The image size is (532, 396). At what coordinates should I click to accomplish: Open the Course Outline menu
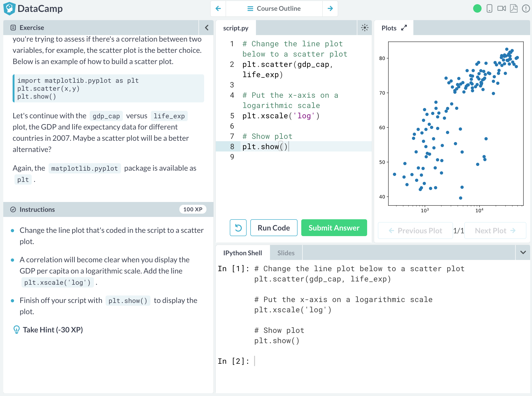click(x=274, y=9)
